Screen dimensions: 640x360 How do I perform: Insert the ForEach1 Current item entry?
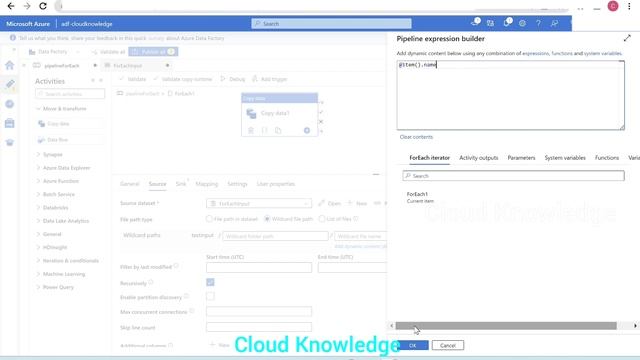click(420, 198)
